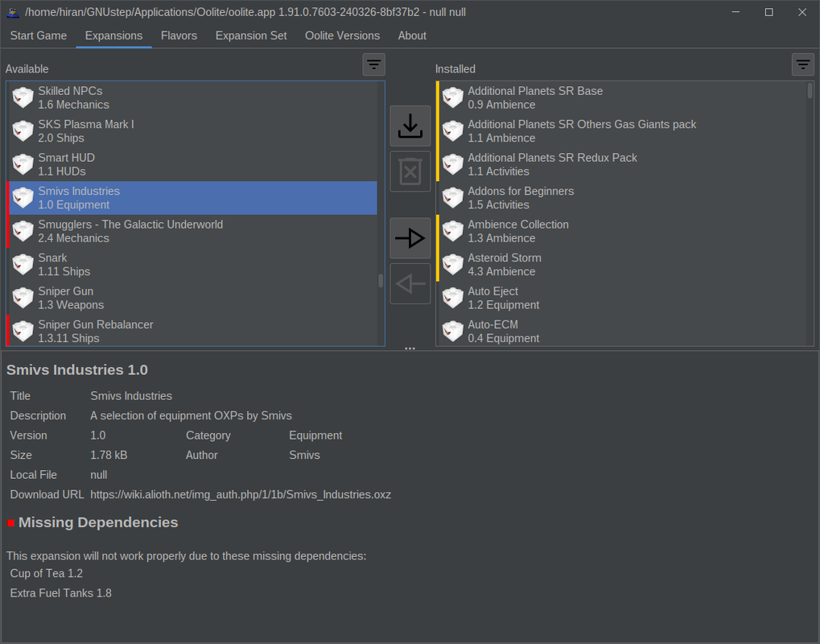
Task: Click the Installed list scrollbar thumb
Action: 810,90
